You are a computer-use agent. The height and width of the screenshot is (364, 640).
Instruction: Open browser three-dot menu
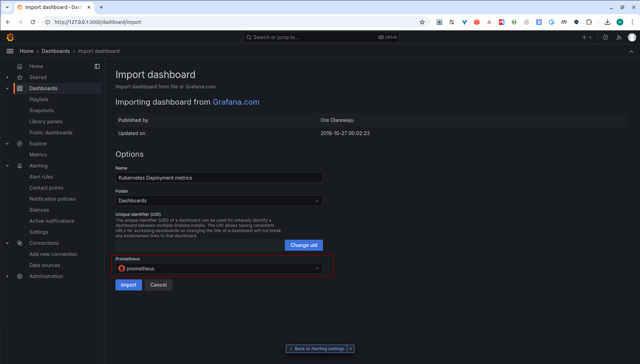[632, 22]
